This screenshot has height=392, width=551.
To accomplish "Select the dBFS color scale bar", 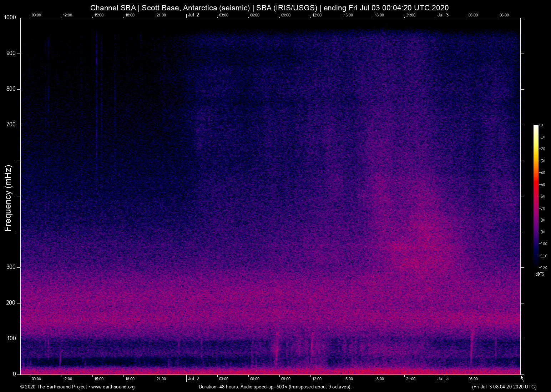I will click(x=536, y=196).
